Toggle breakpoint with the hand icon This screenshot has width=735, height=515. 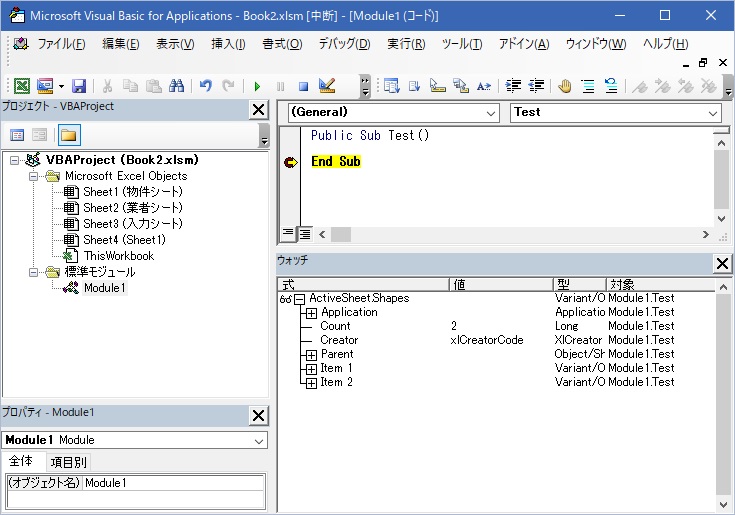565,86
